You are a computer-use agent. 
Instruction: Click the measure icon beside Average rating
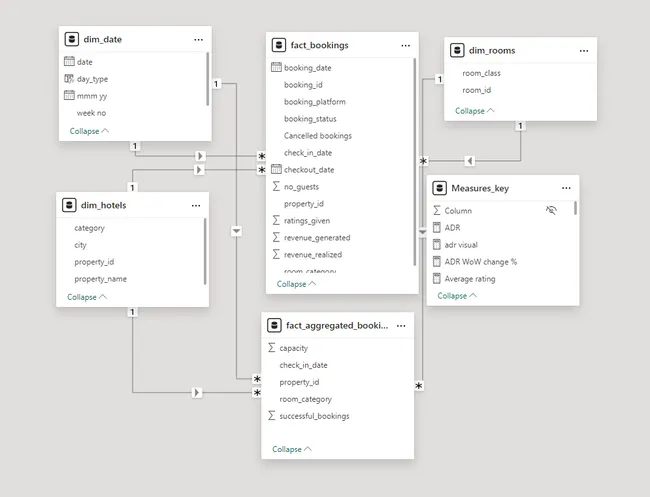[437, 279]
